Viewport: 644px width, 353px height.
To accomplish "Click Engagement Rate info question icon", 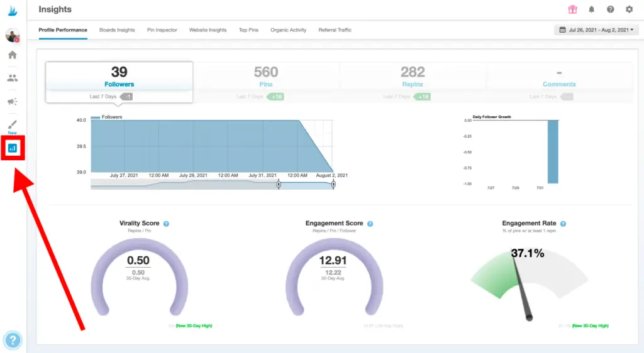I will (563, 224).
